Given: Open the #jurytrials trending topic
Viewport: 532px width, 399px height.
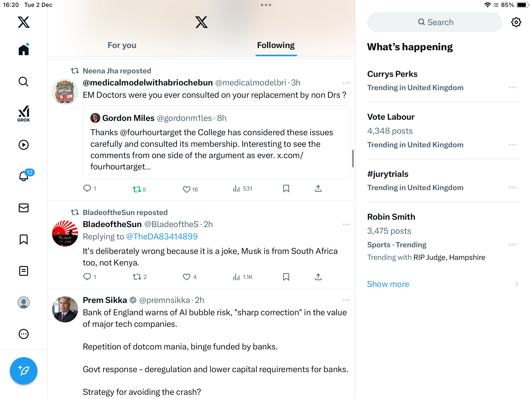Looking at the screenshot, I should (388, 174).
